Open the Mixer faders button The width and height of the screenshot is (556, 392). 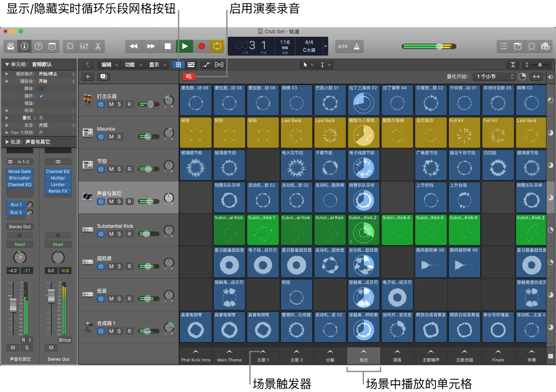[84, 46]
